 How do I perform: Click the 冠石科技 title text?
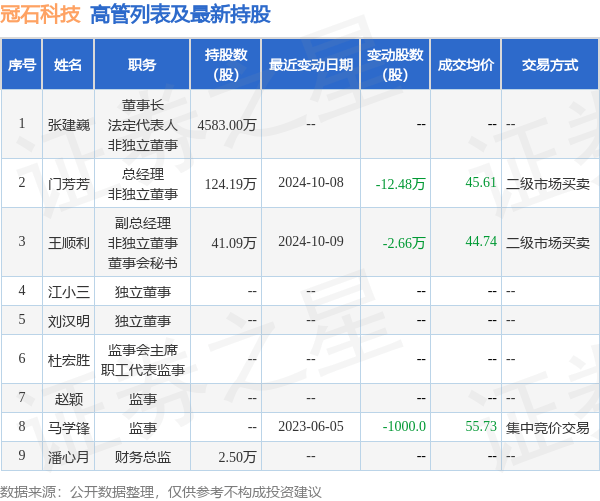[40, 15]
